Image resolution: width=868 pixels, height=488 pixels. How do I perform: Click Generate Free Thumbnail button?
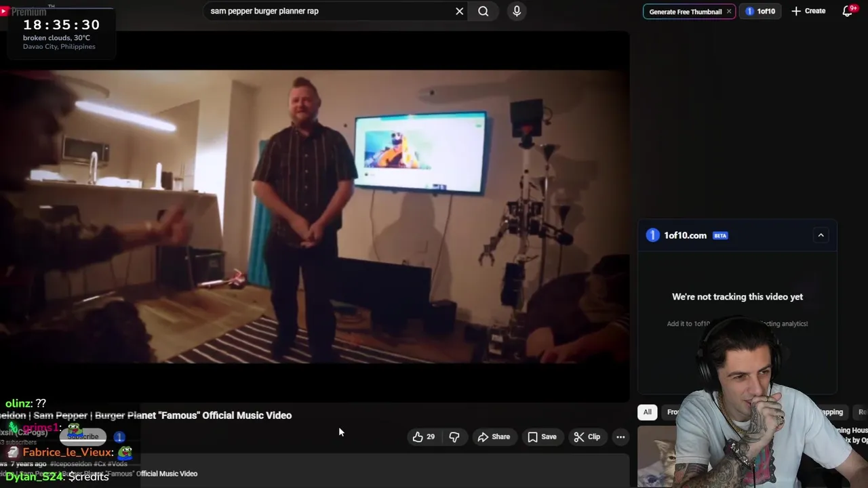tap(685, 12)
